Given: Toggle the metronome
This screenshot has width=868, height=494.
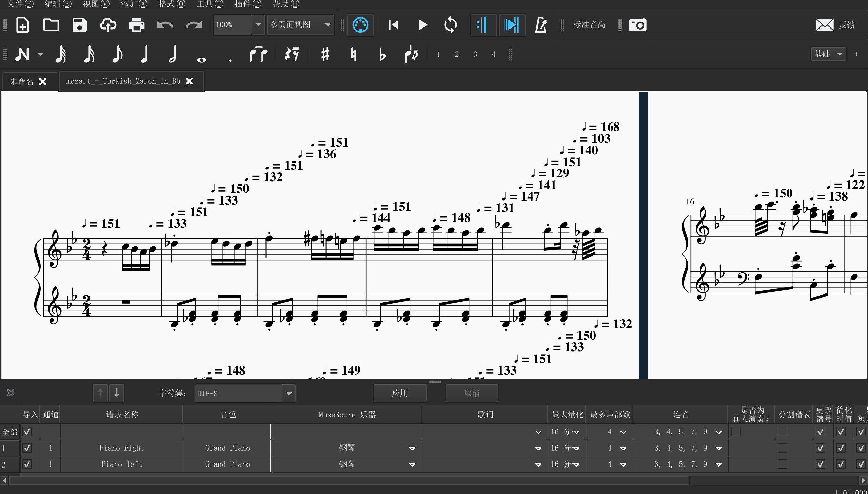Looking at the screenshot, I should point(541,25).
